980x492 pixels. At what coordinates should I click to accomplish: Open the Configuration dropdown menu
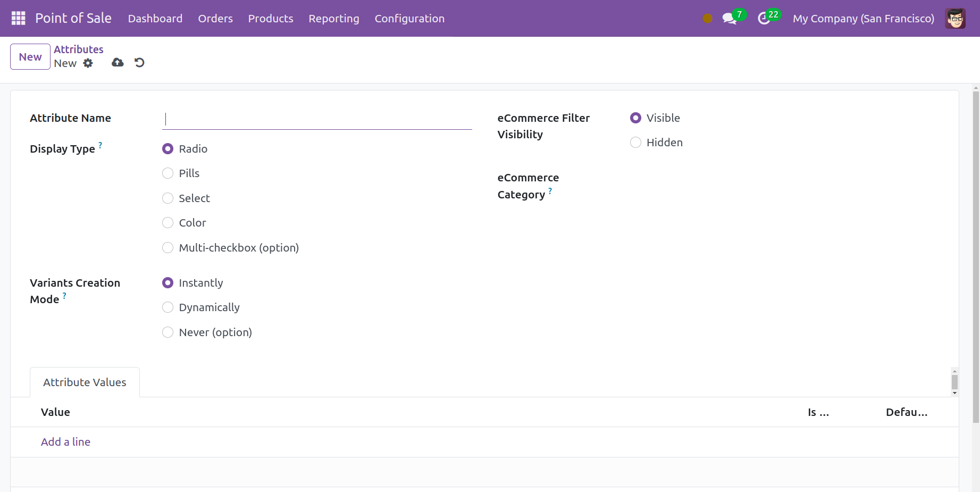409,19
